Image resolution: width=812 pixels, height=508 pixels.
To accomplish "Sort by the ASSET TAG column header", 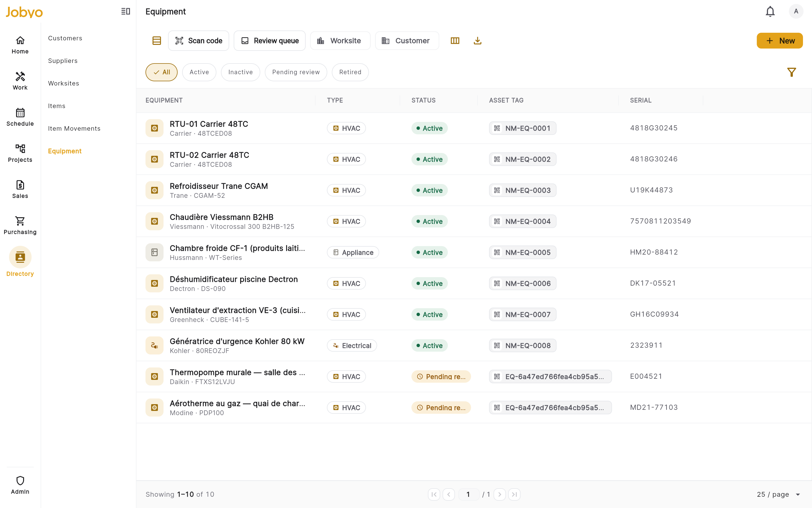I will [506, 100].
